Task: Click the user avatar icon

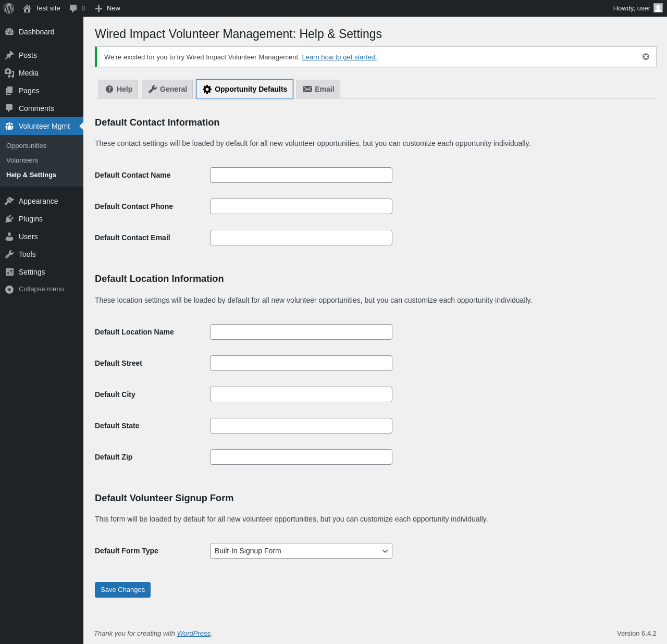Action: [x=658, y=8]
